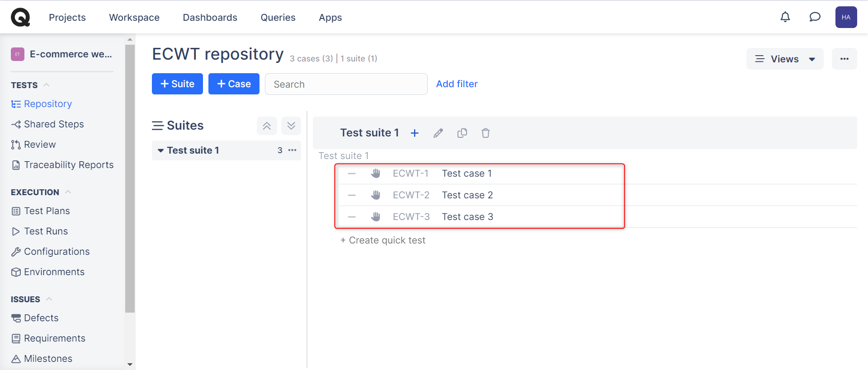Clone Test suite 1 with the copy icon
868x370 pixels.
pyautogui.click(x=462, y=133)
